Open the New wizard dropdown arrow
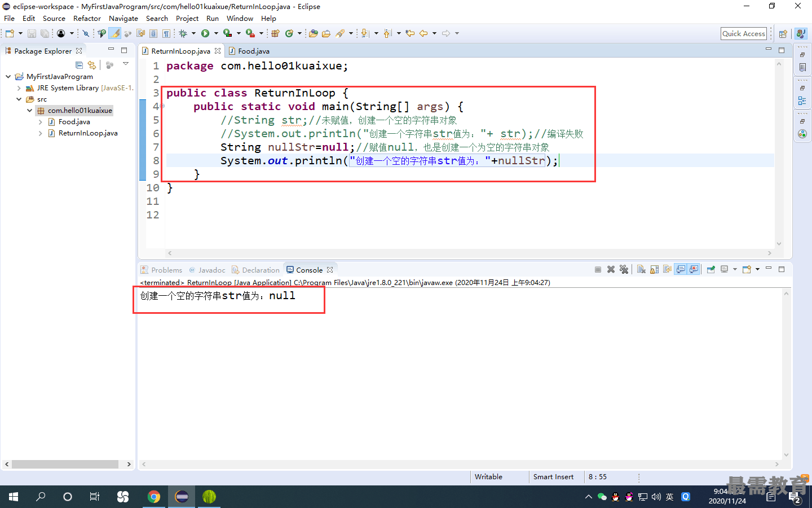The width and height of the screenshot is (812, 508). (x=20, y=33)
